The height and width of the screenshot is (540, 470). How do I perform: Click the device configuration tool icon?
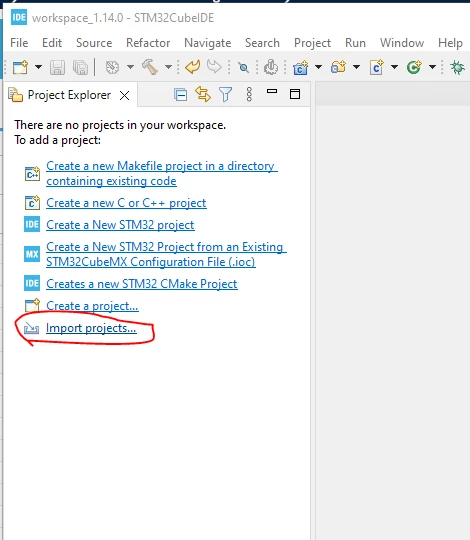(x=271, y=67)
